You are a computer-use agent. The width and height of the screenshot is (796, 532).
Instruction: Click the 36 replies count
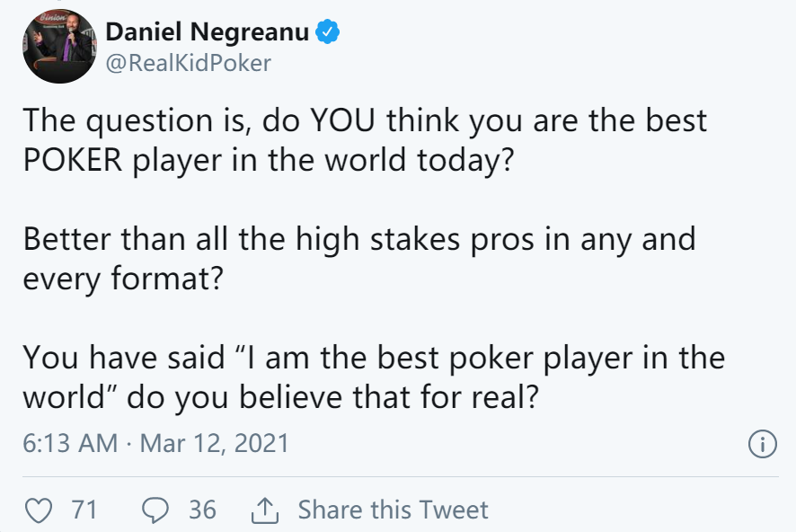click(x=202, y=510)
